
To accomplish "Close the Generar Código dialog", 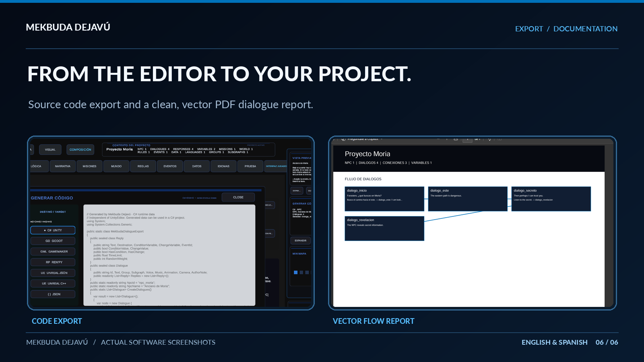I will [238, 197].
